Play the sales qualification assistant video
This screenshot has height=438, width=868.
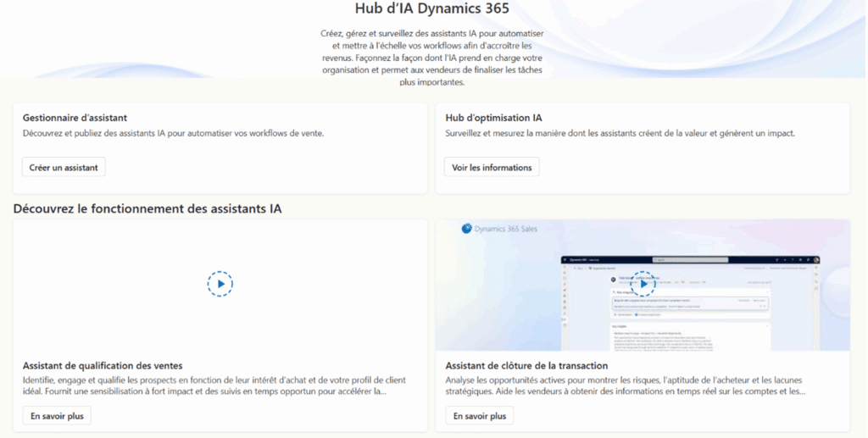[220, 284]
